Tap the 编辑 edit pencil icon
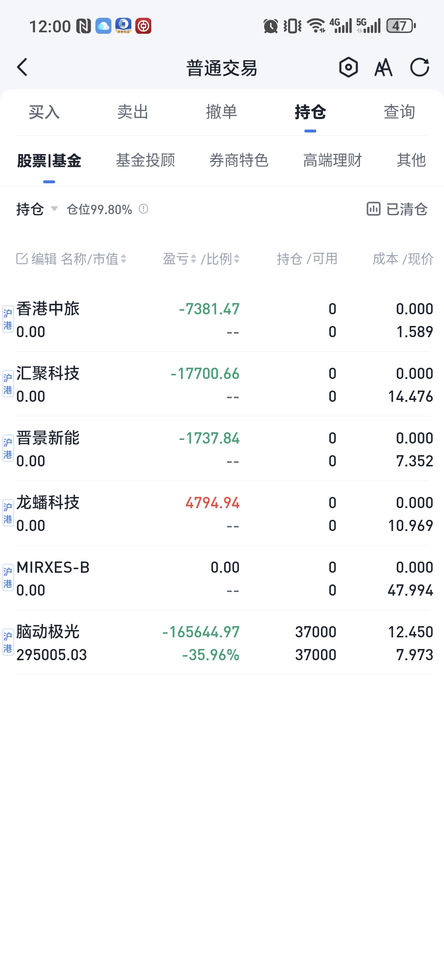Screen dimensions: 444x980 tap(22, 259)
